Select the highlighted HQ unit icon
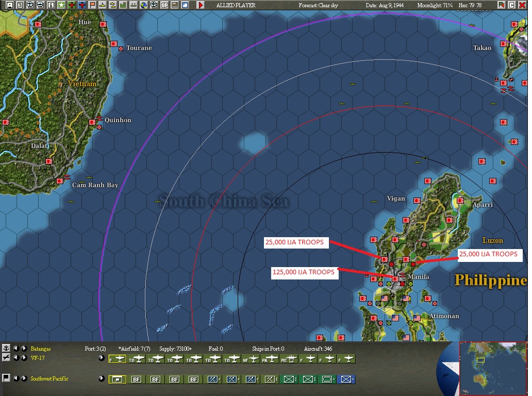 (118, 379)
